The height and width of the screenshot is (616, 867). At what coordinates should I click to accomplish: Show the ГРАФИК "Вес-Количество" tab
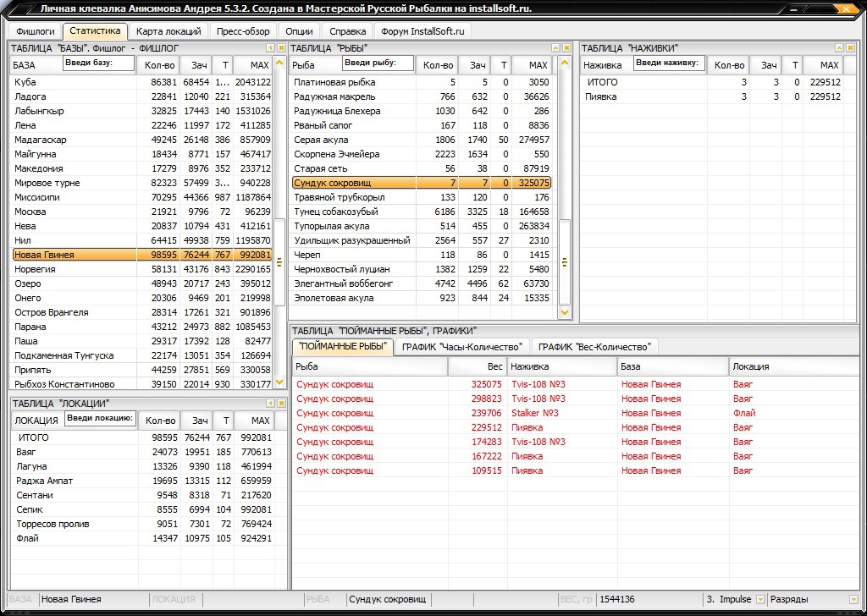tap(596, 347)
